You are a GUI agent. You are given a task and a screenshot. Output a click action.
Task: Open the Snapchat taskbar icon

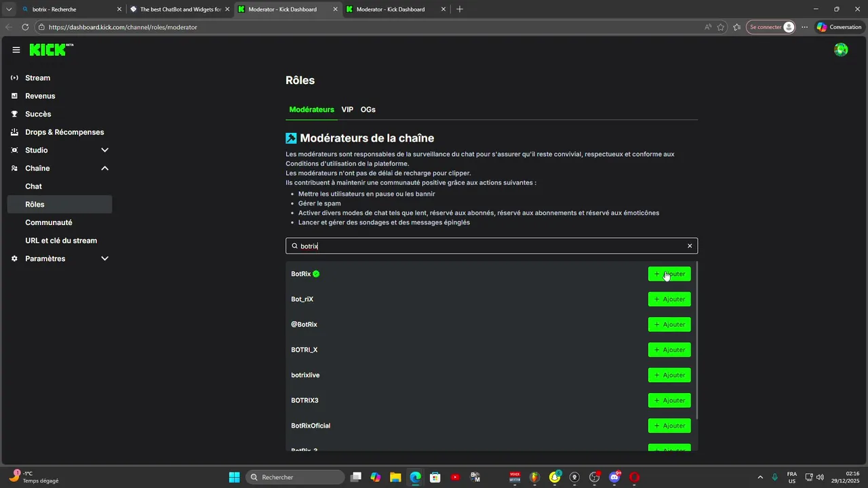(555, 477)
